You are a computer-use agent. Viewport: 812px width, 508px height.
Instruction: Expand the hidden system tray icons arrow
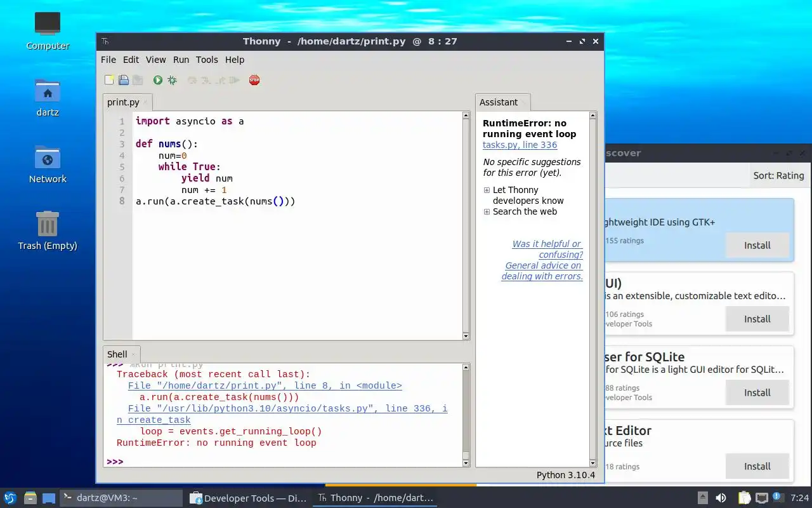click(x=702, y=498)
